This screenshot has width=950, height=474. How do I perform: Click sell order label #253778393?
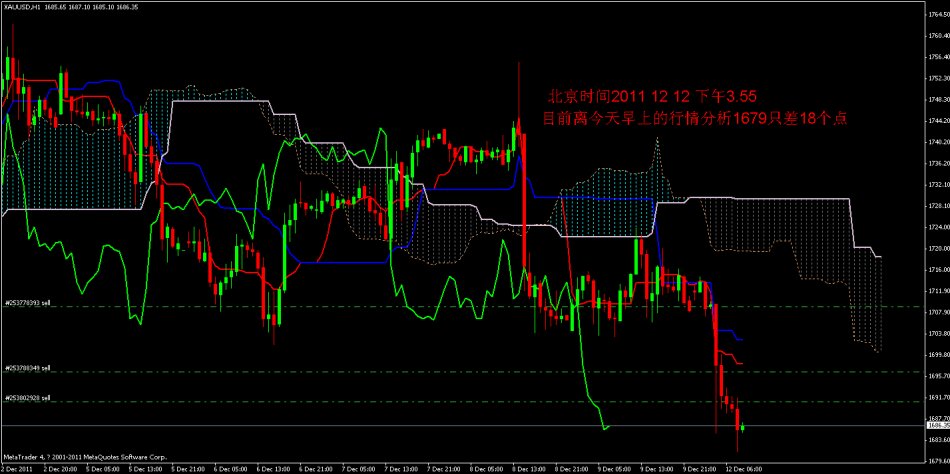[x=28, y=302]
